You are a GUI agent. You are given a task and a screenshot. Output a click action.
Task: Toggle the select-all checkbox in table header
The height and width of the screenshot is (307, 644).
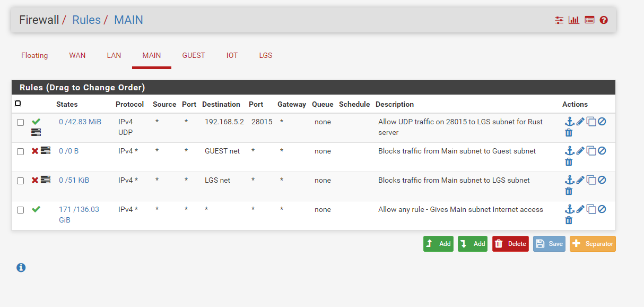tap(18, 104)
